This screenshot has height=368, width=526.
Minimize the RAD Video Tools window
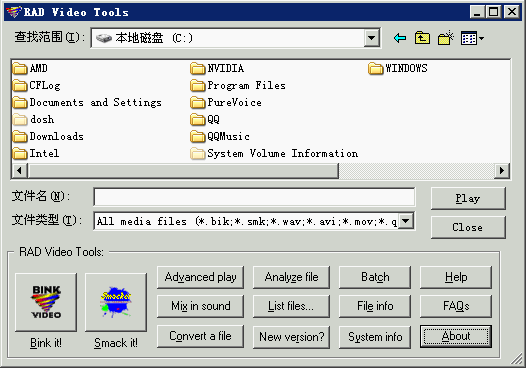pyautogui.click(x=477, y=12)
